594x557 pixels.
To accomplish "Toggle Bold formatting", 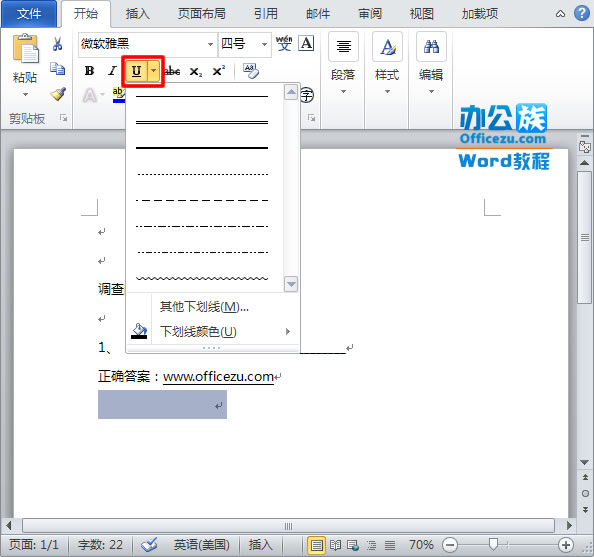I will tap(89, 71).
